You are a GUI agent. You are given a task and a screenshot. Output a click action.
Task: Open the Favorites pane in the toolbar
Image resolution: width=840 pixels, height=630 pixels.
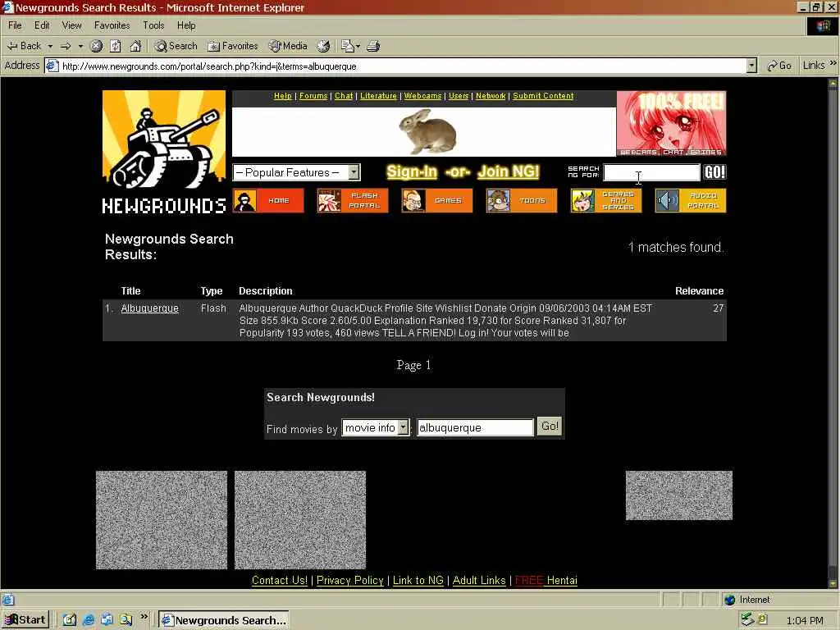232,46
